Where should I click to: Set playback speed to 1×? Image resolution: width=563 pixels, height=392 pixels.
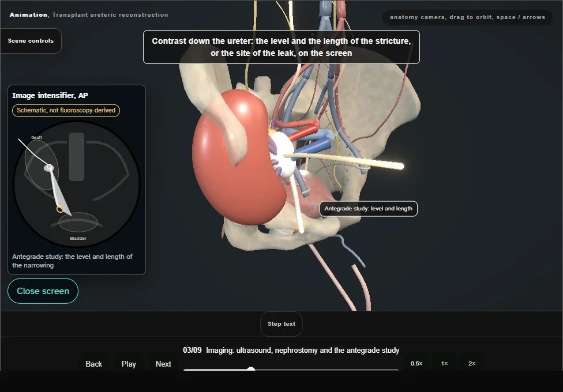(x=444, y=363)
